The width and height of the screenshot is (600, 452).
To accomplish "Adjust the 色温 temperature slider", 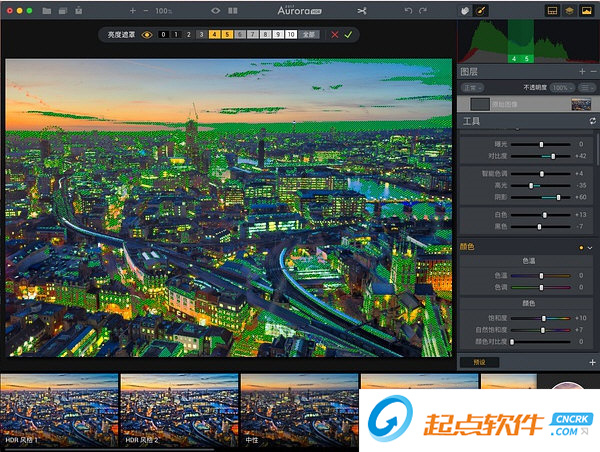I will click(541, 276).
